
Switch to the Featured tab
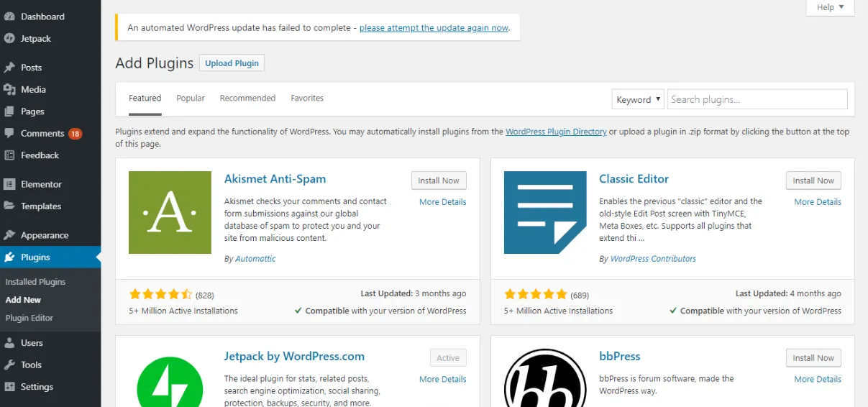tap(145, 99)
